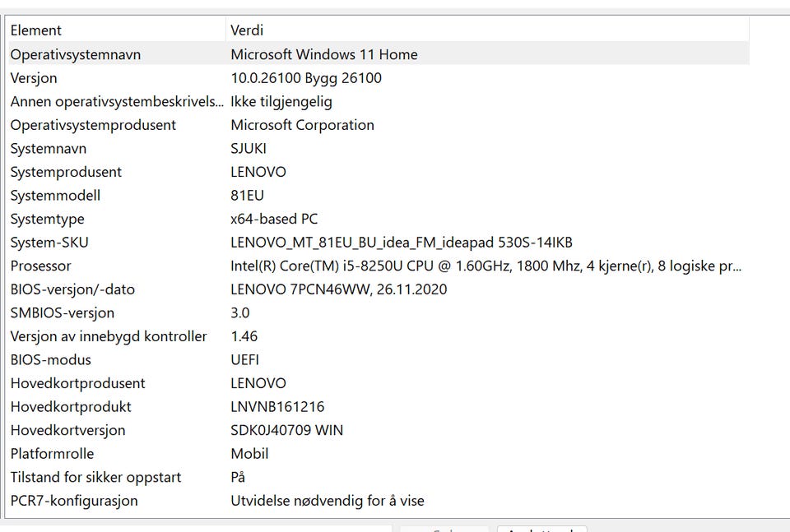790x532 pixels.
Task: Select the Annen operativsystembeskrivelse row label
Action: (x=117, y=102)
